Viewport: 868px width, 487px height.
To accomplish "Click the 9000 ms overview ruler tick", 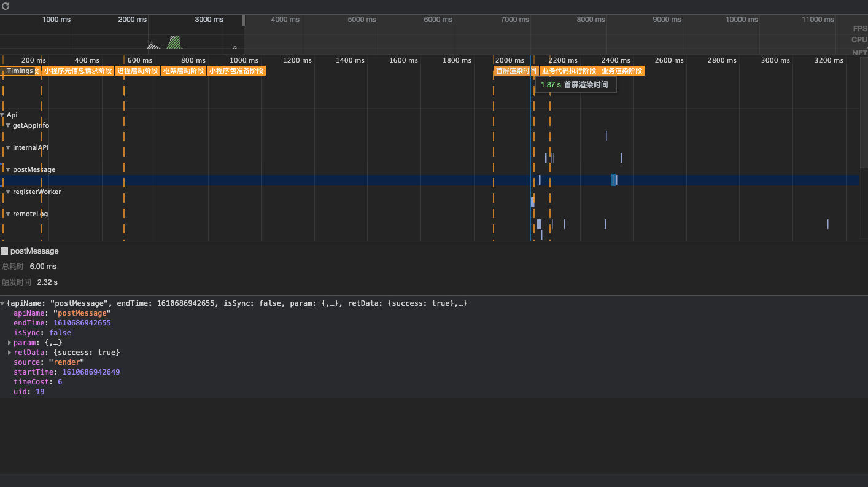I will pyautogui.click(x=667, y=20).
